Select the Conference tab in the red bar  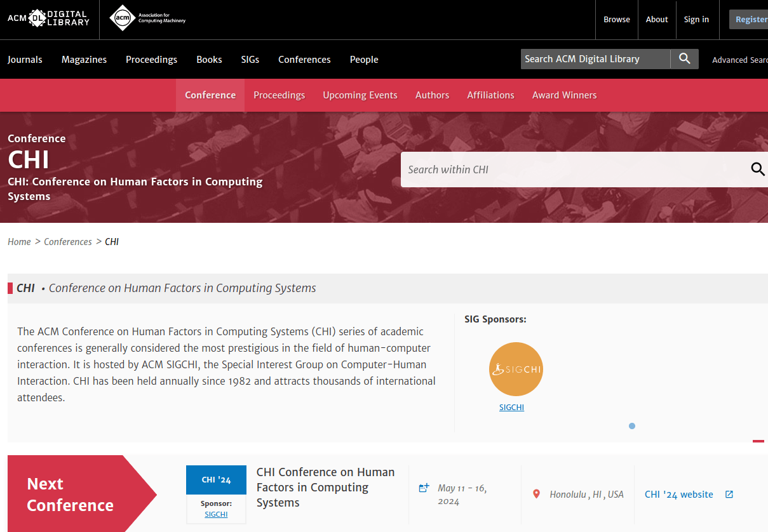pos(210,95)
